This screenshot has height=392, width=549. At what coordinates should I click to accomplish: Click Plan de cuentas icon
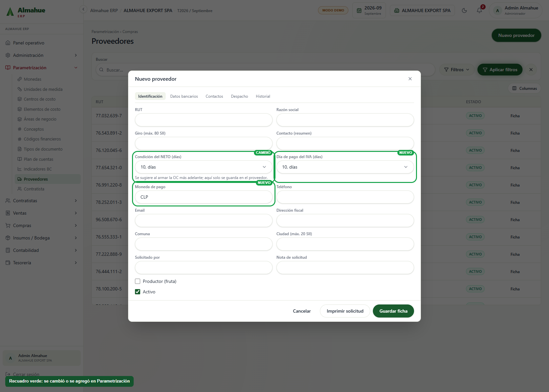(20, 159)
